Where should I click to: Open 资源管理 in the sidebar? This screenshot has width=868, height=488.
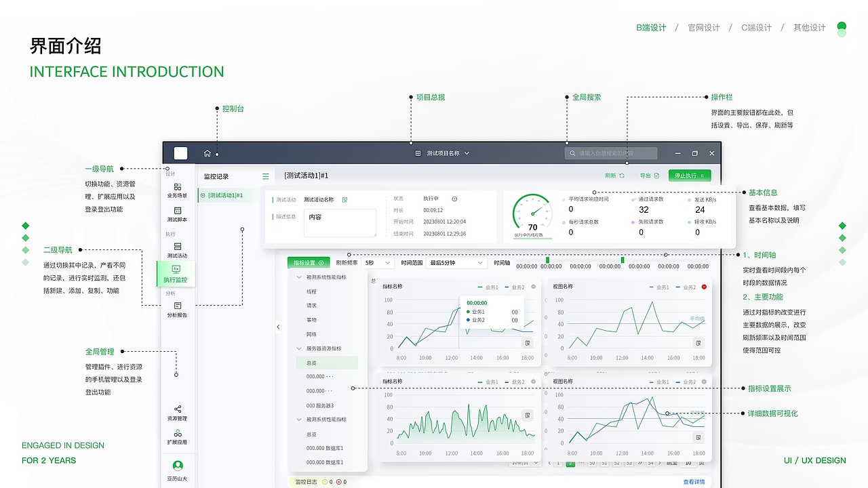pyautogui.click(x=178, y=413)
